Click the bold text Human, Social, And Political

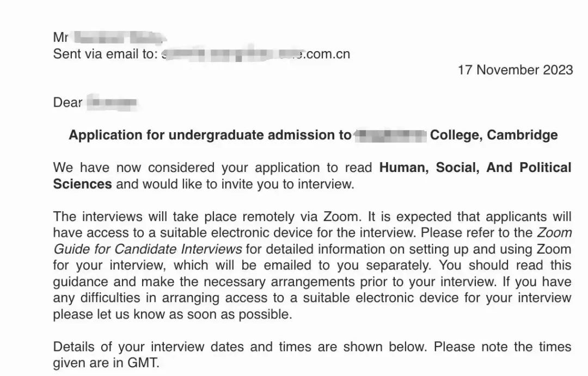[475, 168]
